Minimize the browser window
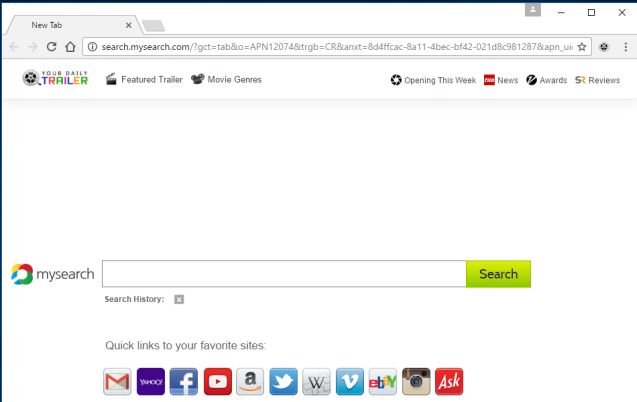Image resolution: width=637 pixels, height=402 pixels. pyautogui.click(x=561, y=13)
